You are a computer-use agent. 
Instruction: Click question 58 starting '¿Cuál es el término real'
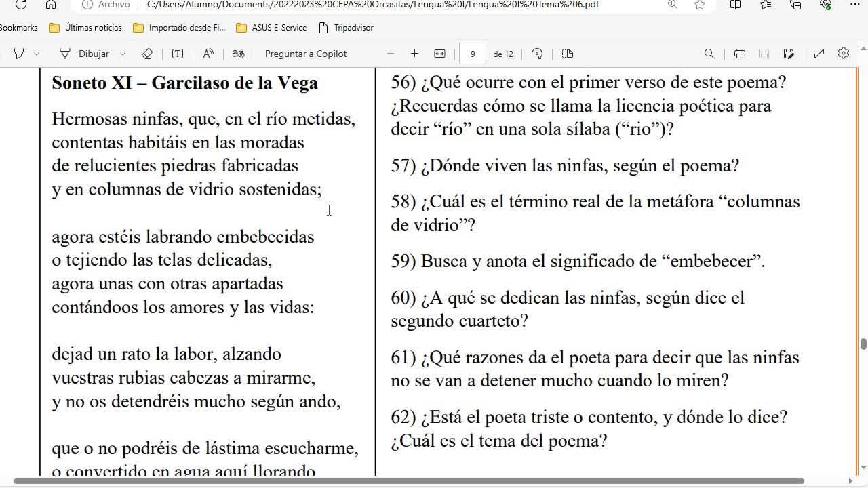pos(595,213)
